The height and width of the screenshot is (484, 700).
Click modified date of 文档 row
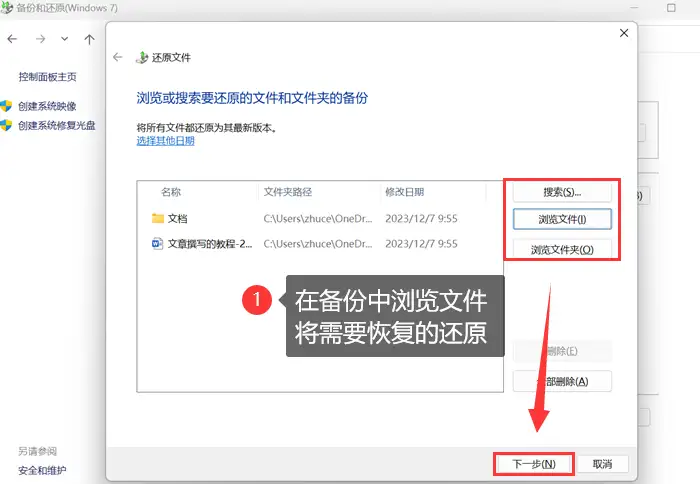pyautogui.click(x=421, y=219)
